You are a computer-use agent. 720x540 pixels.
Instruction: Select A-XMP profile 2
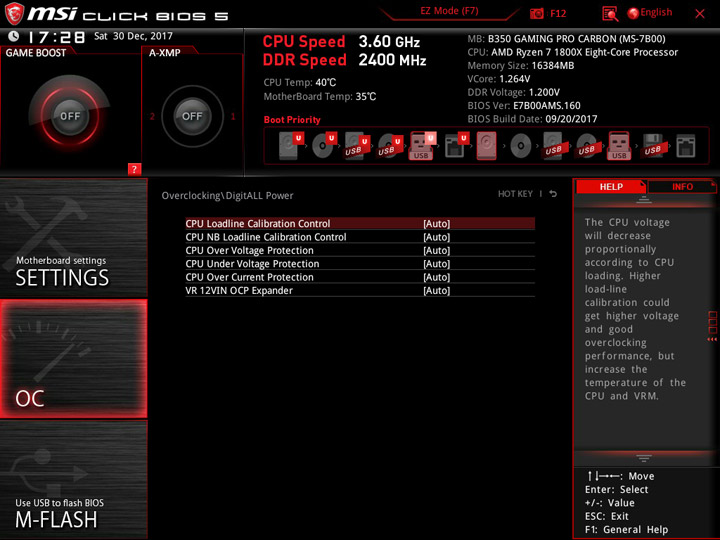(x=152, y=117)
